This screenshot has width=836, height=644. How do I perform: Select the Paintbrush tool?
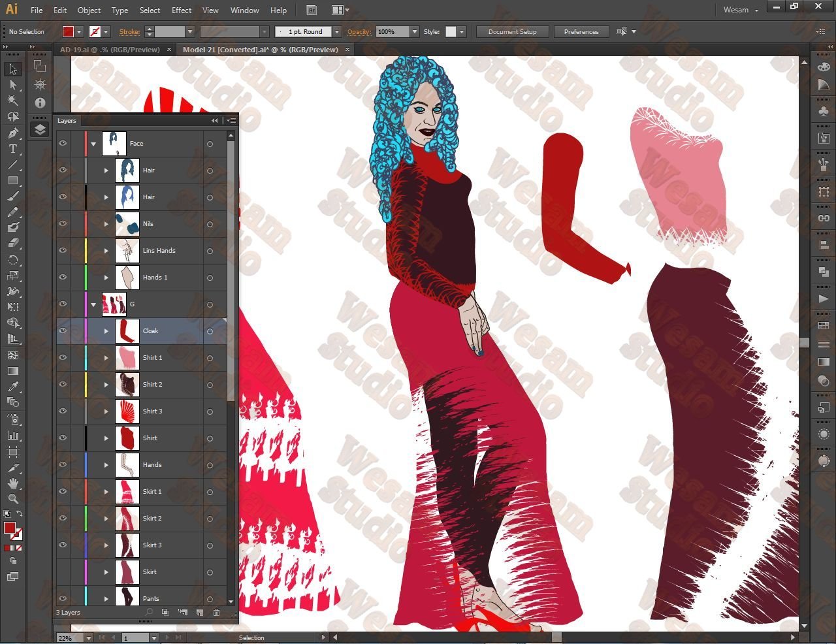point(12,196)
